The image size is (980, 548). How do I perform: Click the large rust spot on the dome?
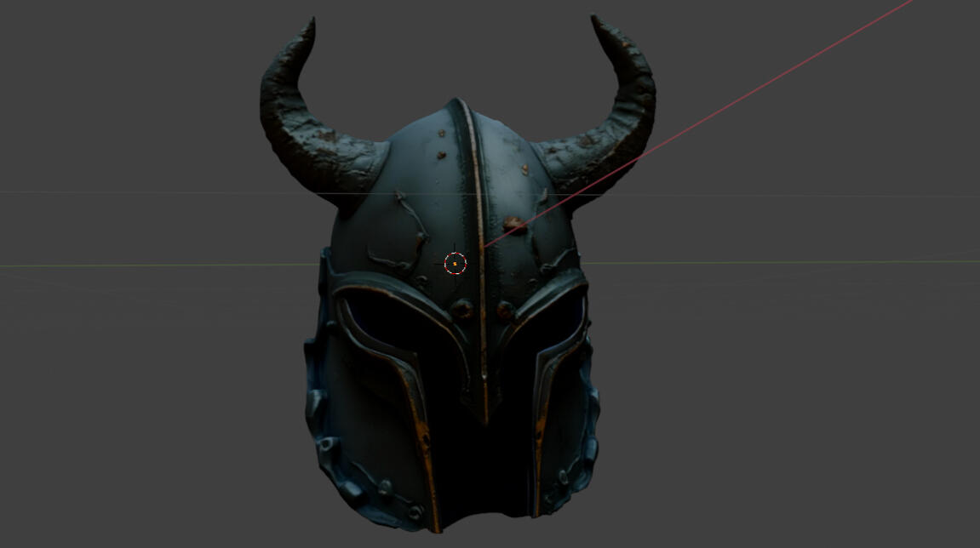pos(513,224)
